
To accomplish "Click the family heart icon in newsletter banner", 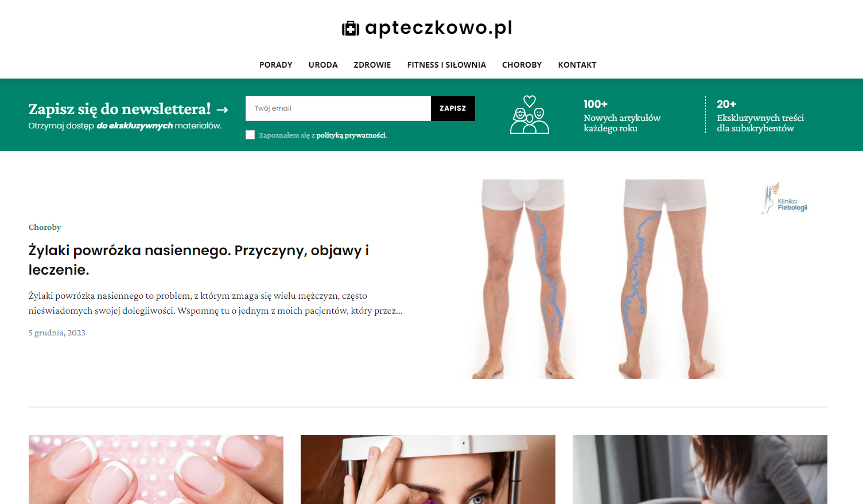I will [530, 115].
